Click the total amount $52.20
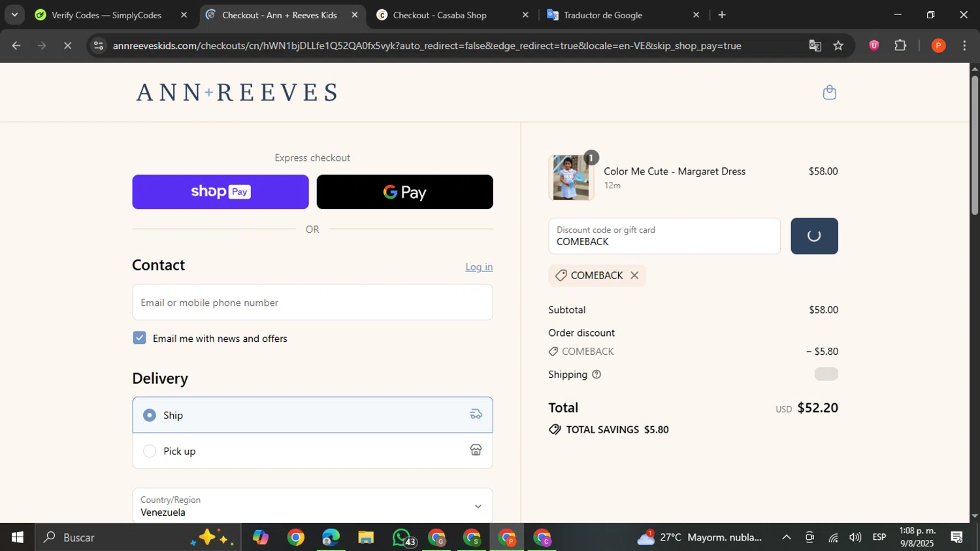980x551 pixels. coord(817,408)
